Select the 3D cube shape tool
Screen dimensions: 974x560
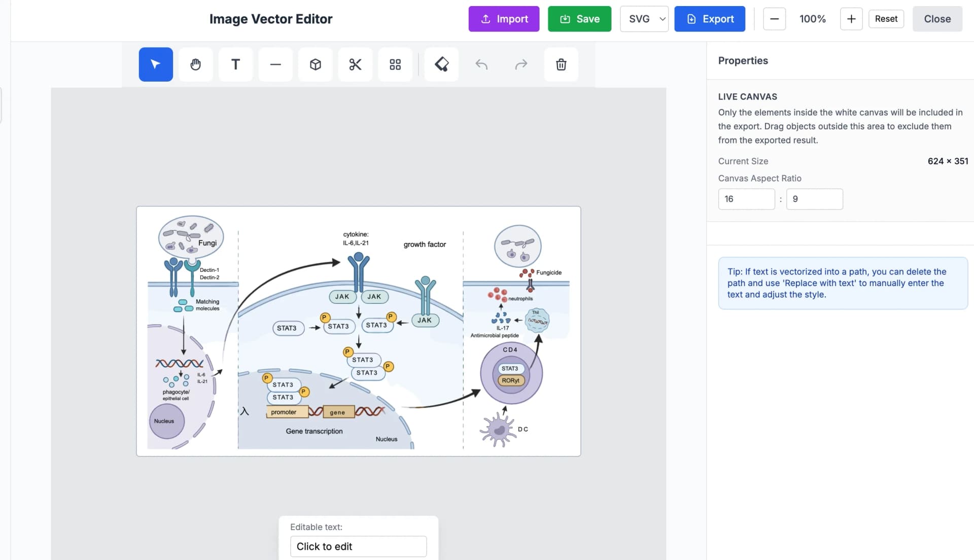(x=315, y=64)
